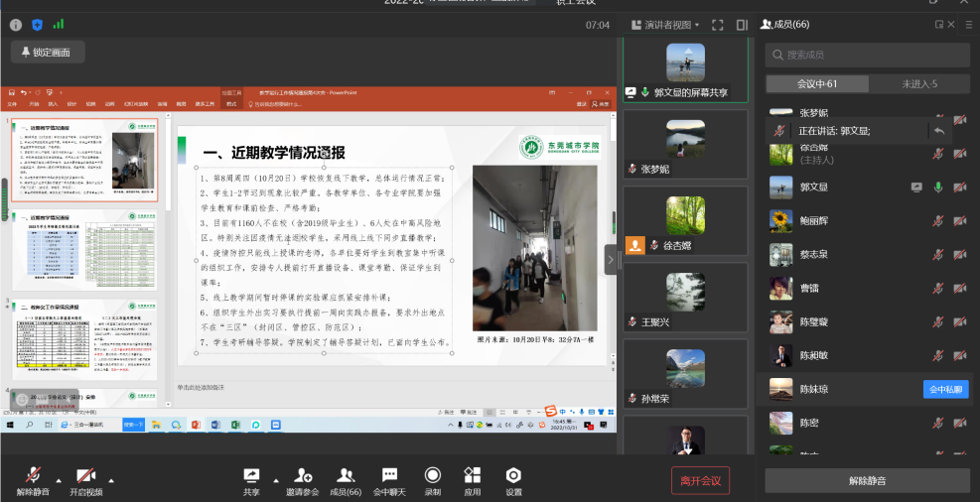The image size is (980, 502).
Task: Select 张梦妮's video tile
Action: click(686, 144)
